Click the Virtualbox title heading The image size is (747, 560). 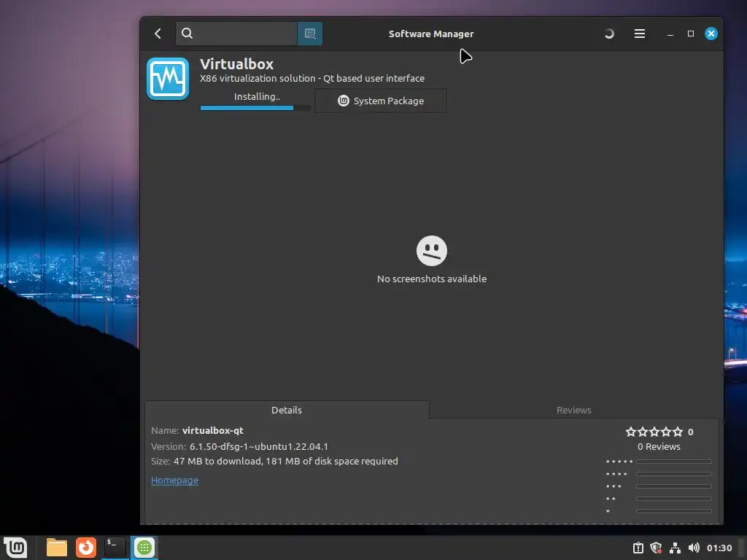[237, 64]
